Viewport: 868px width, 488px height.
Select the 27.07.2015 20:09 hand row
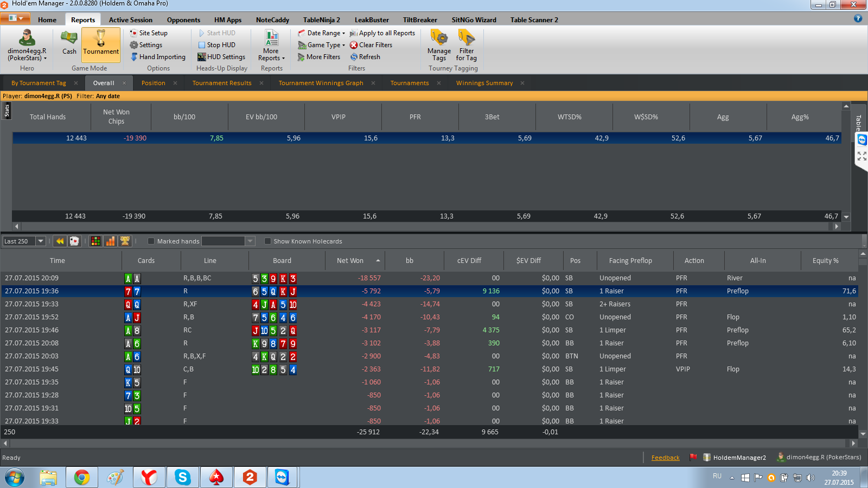pos(429,278)
